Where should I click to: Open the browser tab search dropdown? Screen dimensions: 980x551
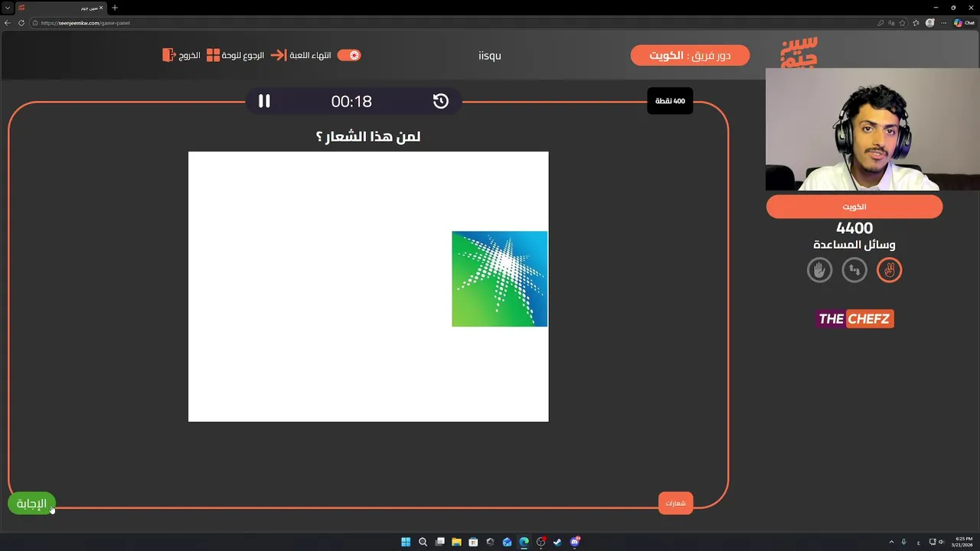pos(7,8)
